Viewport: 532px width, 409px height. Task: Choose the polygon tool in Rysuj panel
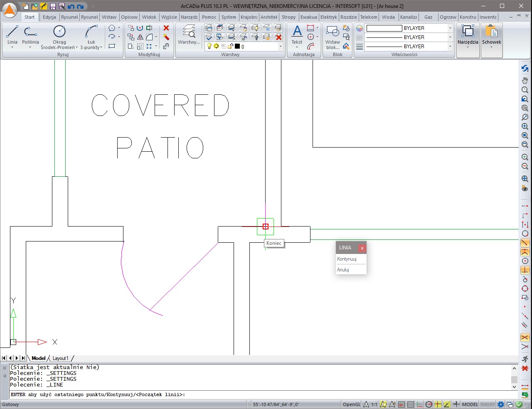pos(112,28)
